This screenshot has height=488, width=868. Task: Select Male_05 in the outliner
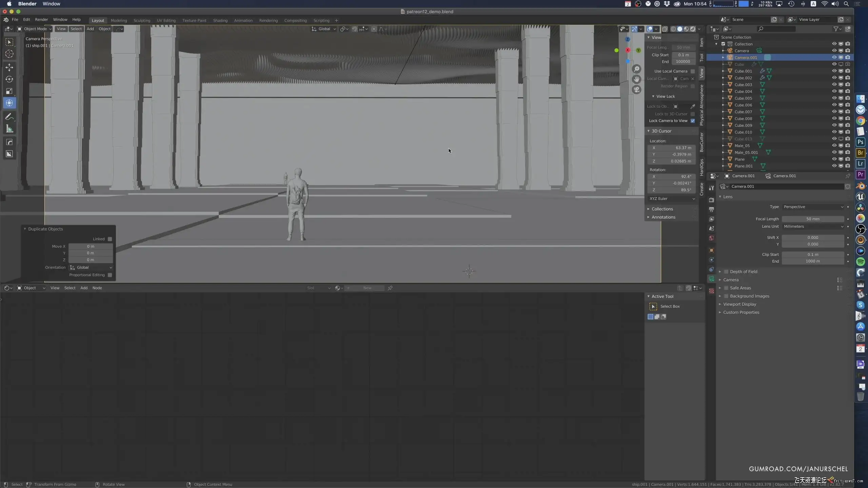click(742, 146)
